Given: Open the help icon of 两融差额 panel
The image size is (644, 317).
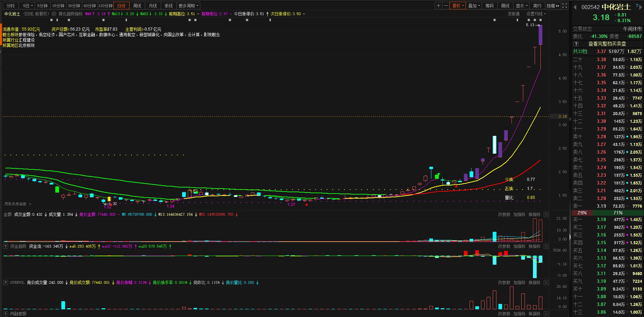Looking at the screenshot, I should 5,314.
